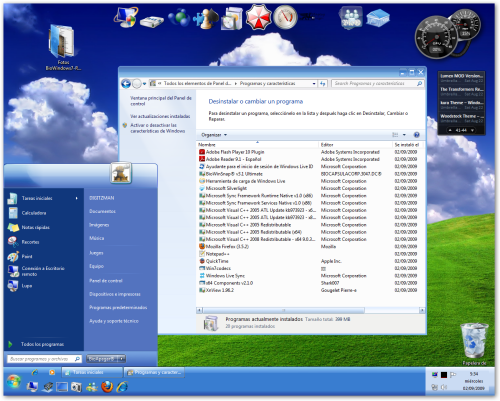Open Documentos from the Start menu

(x=102, y=211)
